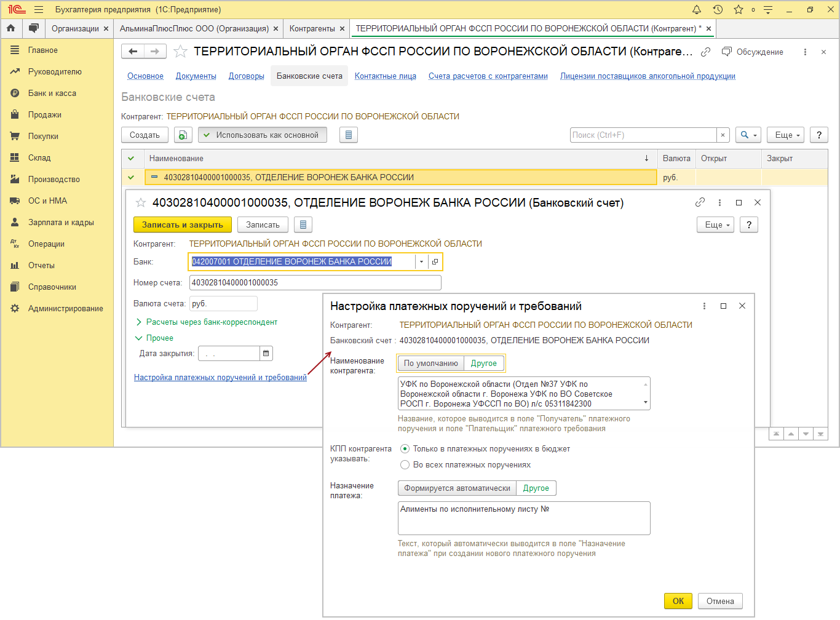
Task: Select Только в платежных поручениях в бюджет
Action: point(485,449)
